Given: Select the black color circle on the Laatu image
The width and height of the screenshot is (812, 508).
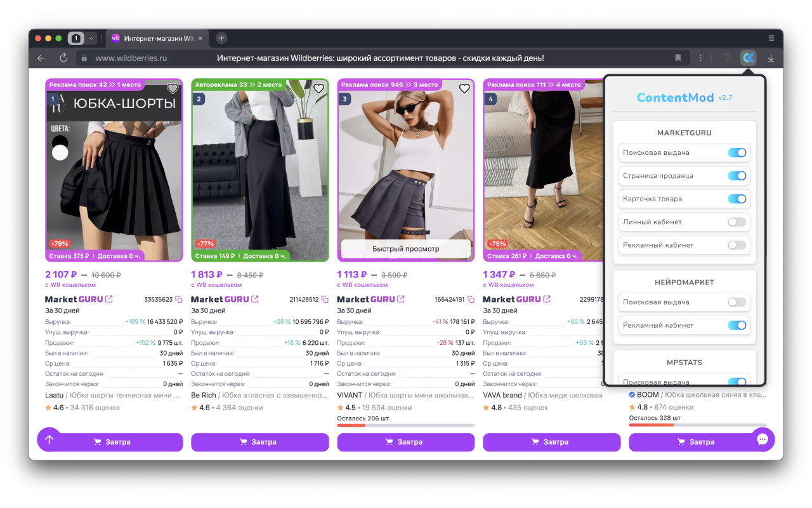Looking at the screenshot, I should [x=60, y=142].
